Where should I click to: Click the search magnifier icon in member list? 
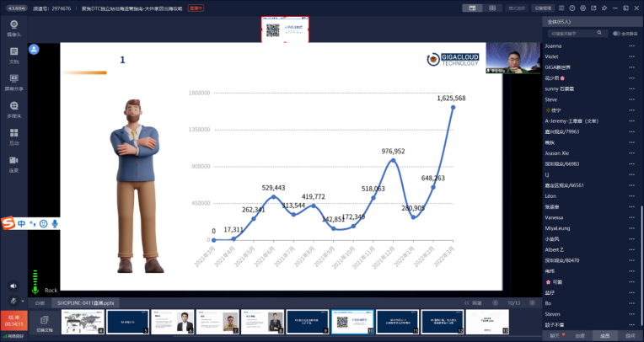(x=599, y=33)
